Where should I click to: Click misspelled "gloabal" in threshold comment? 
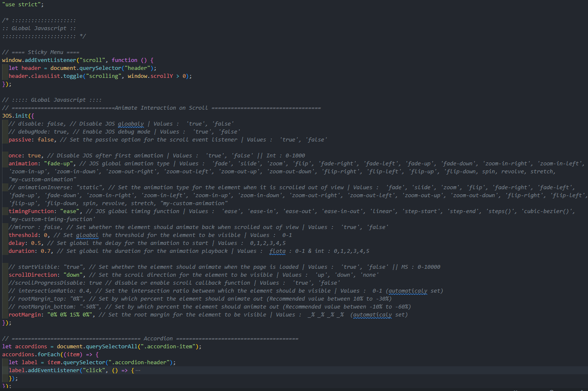coord(87,235)
